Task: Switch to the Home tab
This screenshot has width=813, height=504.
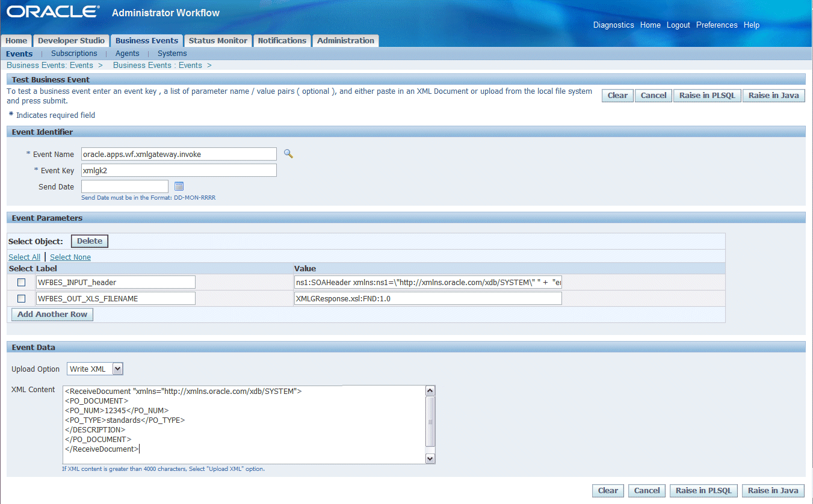Action: click(16, 40)
